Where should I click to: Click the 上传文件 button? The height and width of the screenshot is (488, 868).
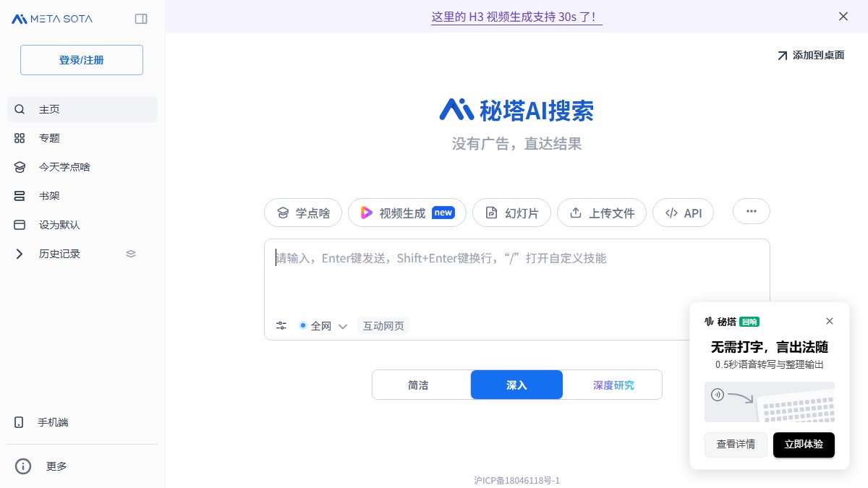click(602, 213)
